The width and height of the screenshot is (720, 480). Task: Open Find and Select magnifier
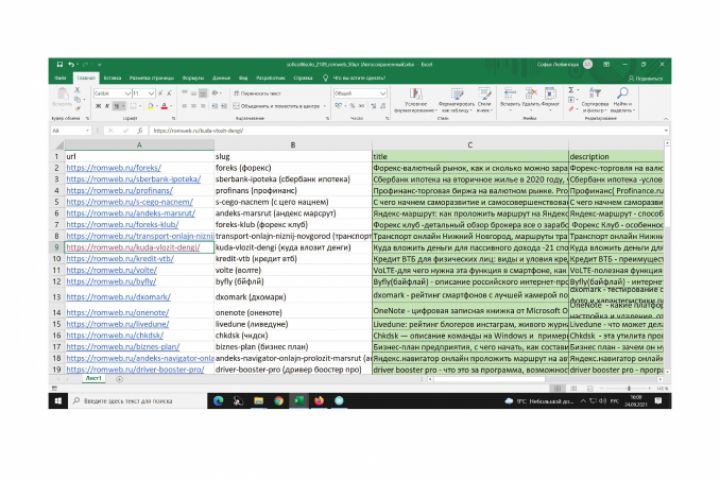click(x=622, y=100)
